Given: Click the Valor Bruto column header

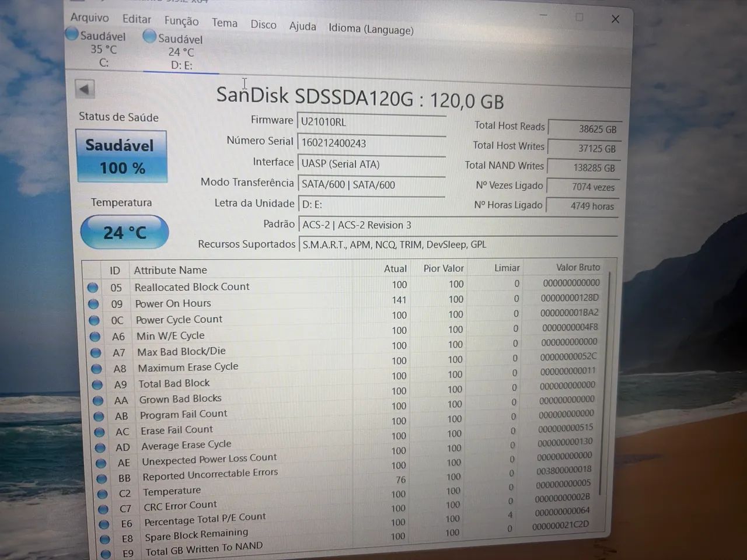Looking at the screenshot, I should pyautogui.click(x=577, y=267).
